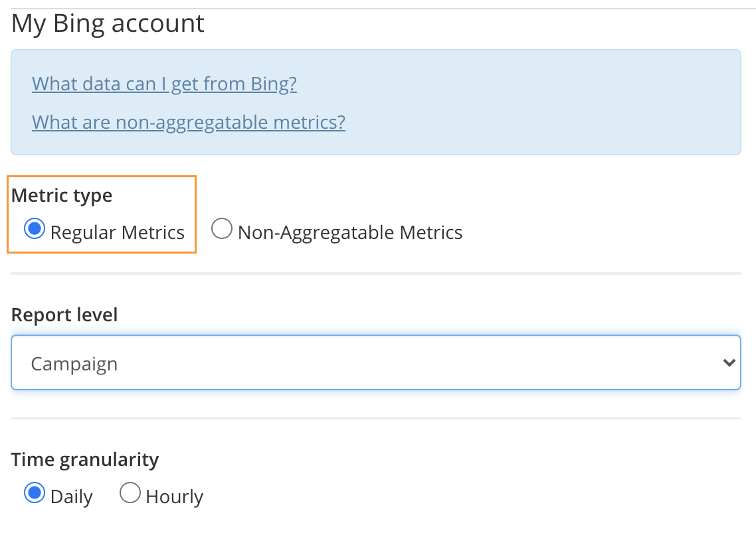Select Daily time granularity
This screenshot has width=756, height=539.
pyautogui.click(x=35, y=493)
